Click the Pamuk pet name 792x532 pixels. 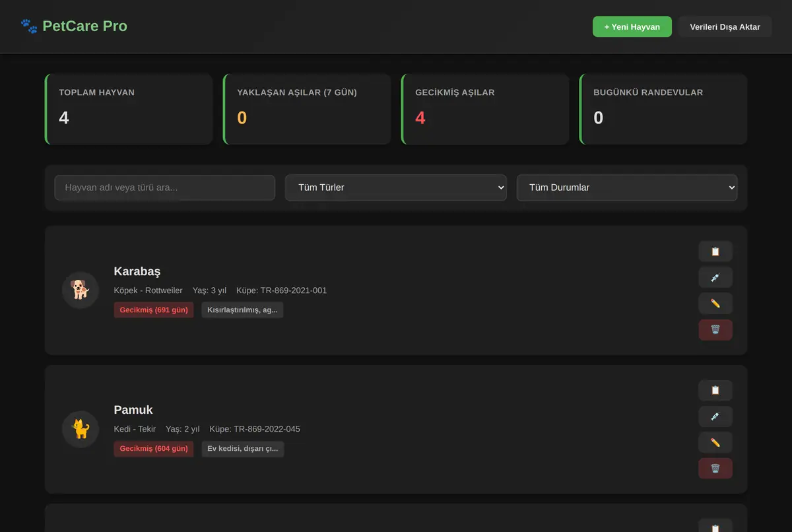click(133, 410)
